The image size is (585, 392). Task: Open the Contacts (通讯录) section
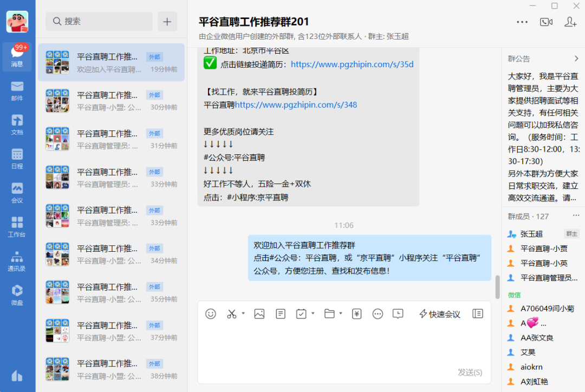(x=17, y=262)
